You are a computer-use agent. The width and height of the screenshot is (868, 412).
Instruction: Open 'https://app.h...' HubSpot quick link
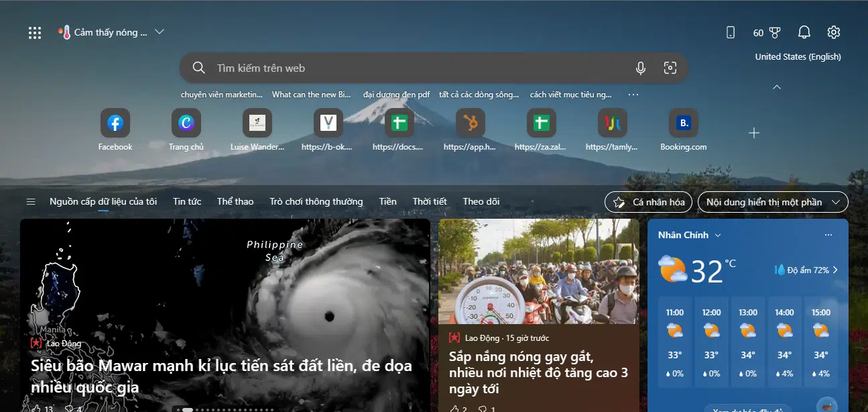coord(471,123)
